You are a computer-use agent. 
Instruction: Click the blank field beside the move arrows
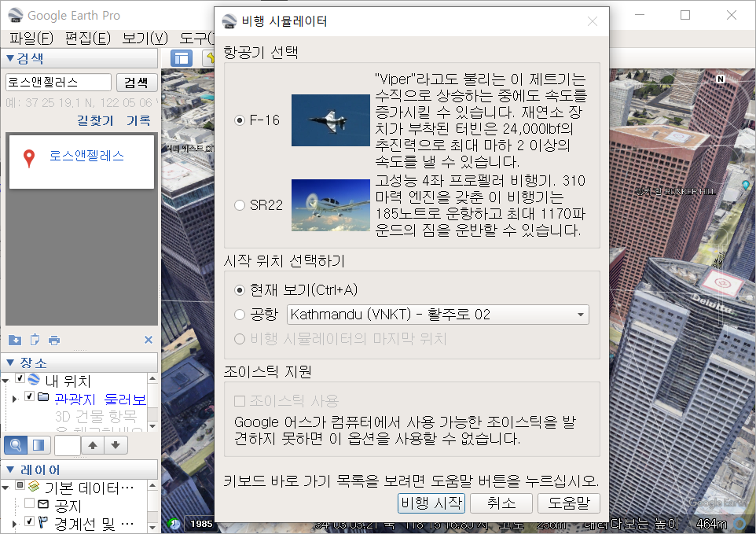(x=68, y=445)
